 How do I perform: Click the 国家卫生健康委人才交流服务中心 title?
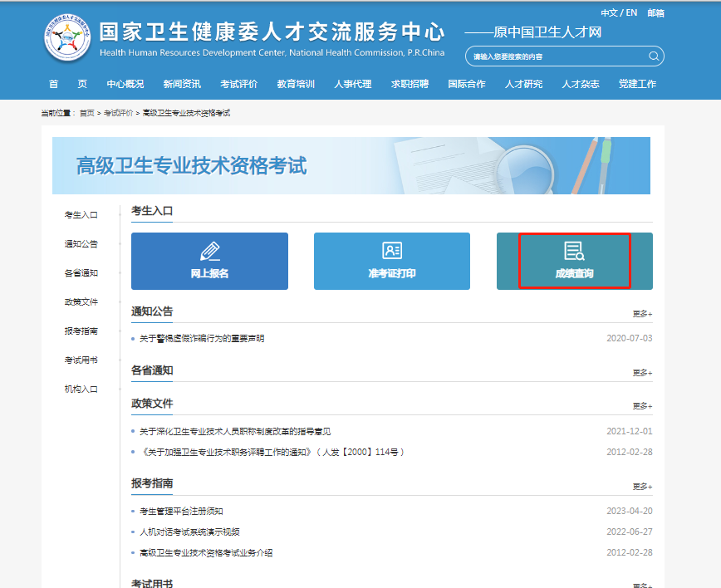coord(272,32)
